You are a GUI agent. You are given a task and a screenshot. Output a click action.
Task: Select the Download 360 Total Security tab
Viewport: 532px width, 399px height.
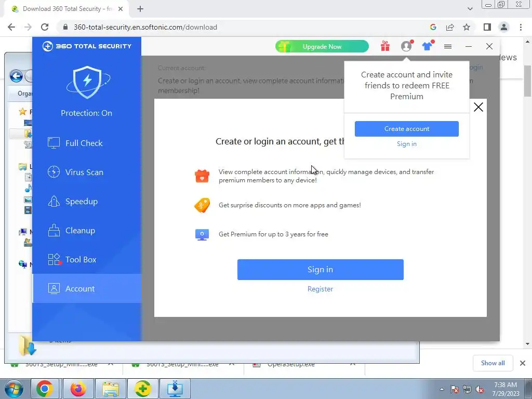[67, 9]
